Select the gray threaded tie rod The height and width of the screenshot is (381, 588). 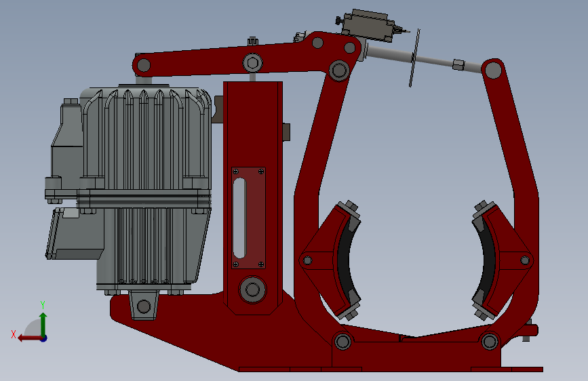[424, 59]
